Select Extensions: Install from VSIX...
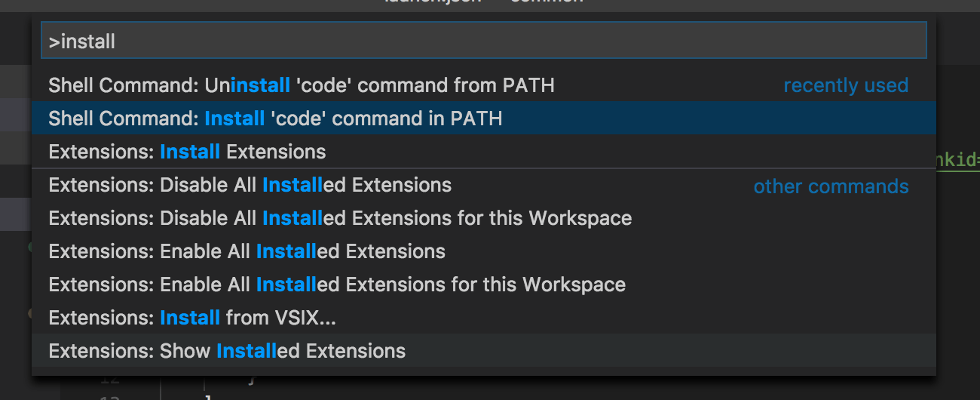Viewport: 980px width, 400px height. pos(192,318)
